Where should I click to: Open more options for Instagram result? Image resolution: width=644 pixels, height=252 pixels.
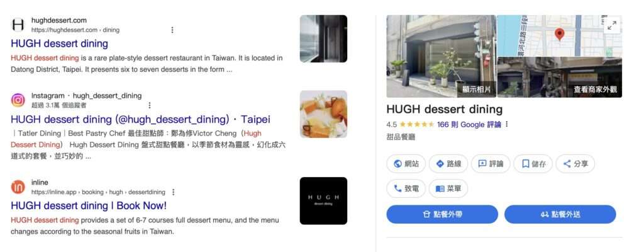coord(150,105)
